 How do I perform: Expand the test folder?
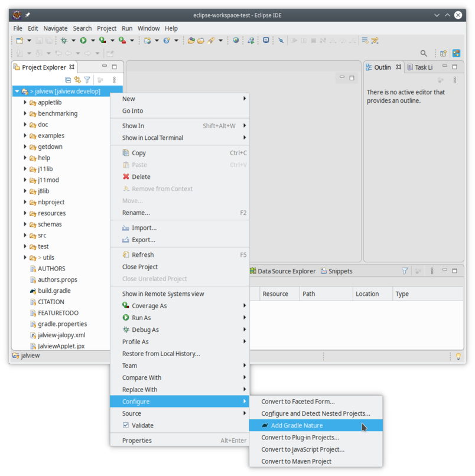tap(25, 246)
